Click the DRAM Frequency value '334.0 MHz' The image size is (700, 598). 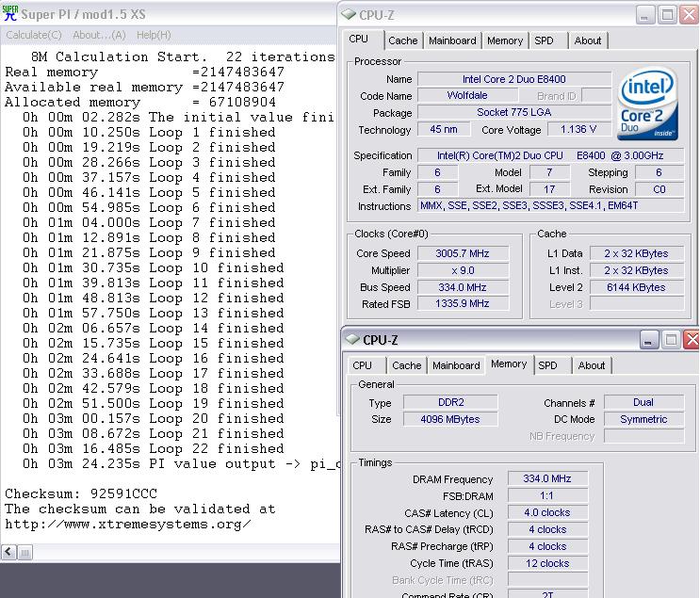547,478
